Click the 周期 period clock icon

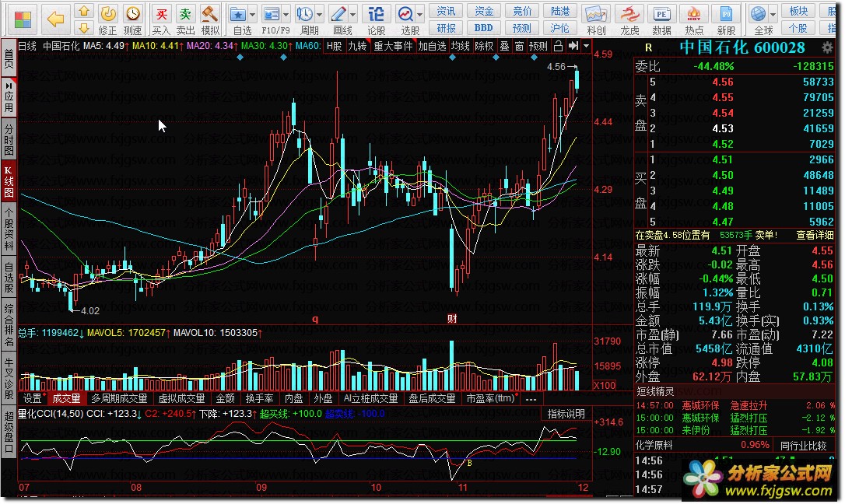point(305,14)
